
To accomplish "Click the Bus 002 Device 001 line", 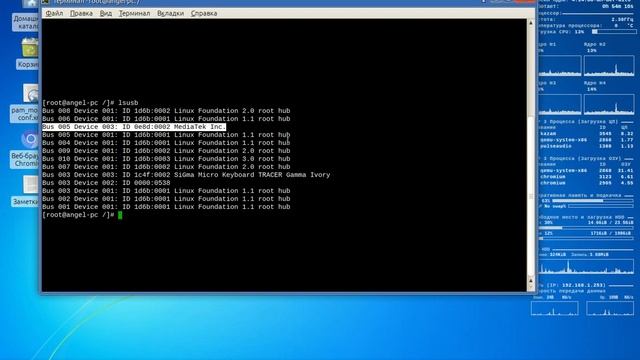I will coord(166,199).
